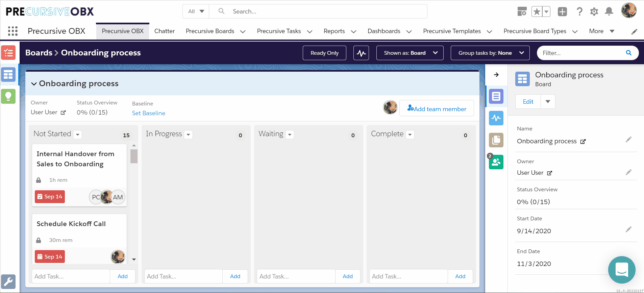The height and width of the screenshot is (293, 644).
Task: Open the Dashboards tab
Action: (384, 31)
